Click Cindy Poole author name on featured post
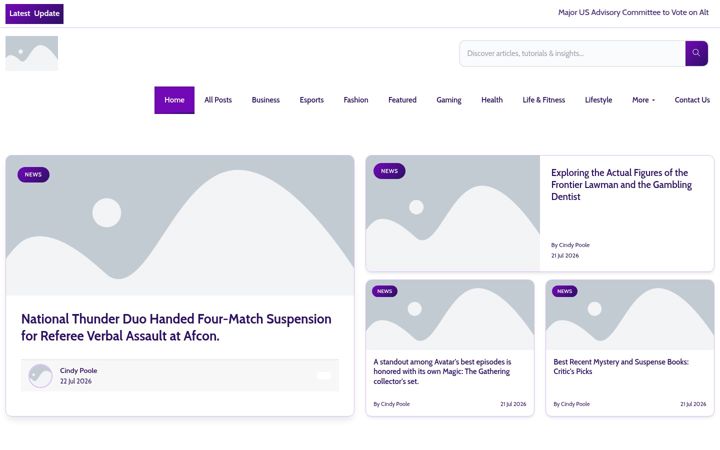The height and width of the screenshot is (450, 720). tap(79, 371)
